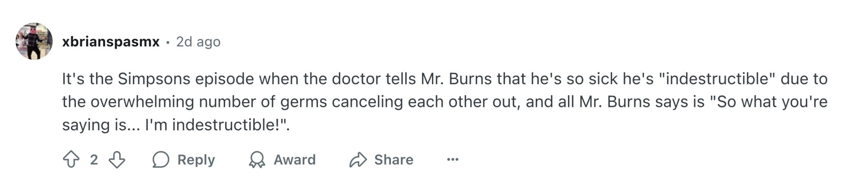Image resolution: width=868 pixels, height=191 pixels.
Task: Open the xbrianspasmx username profile link
Action: point(111,42)
